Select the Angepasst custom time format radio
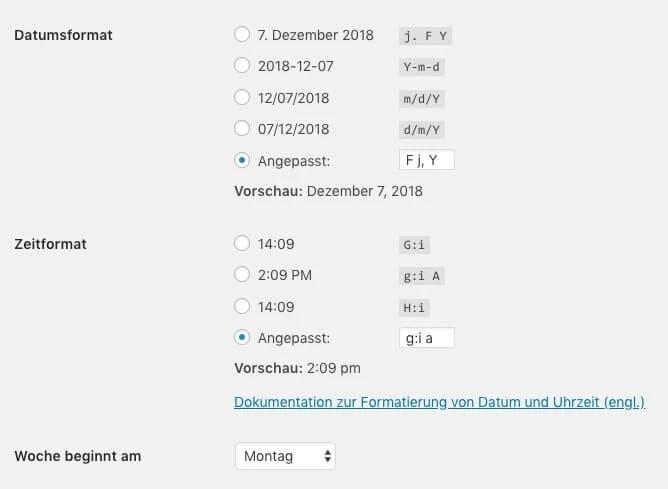Image resolution: width=668 pixels, height=489 pixels. 242,337
